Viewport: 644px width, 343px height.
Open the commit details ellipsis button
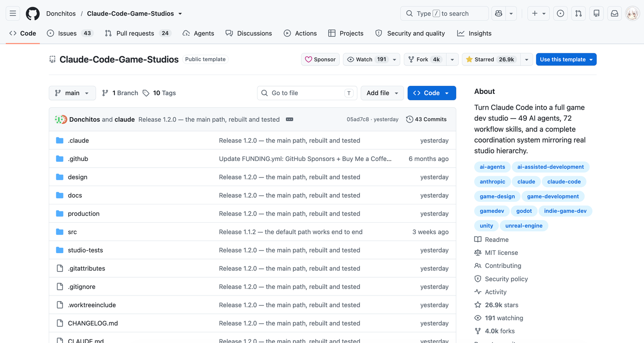[289, 119]
